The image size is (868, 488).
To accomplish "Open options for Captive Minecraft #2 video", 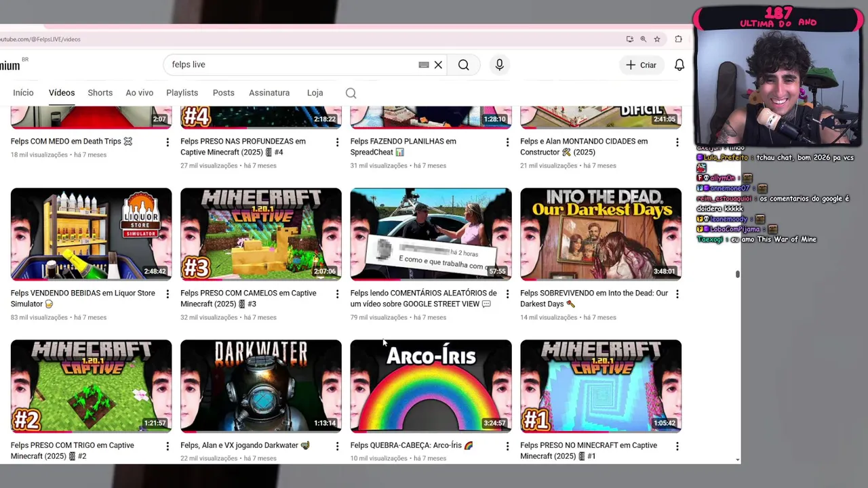I will coord(167,446).
